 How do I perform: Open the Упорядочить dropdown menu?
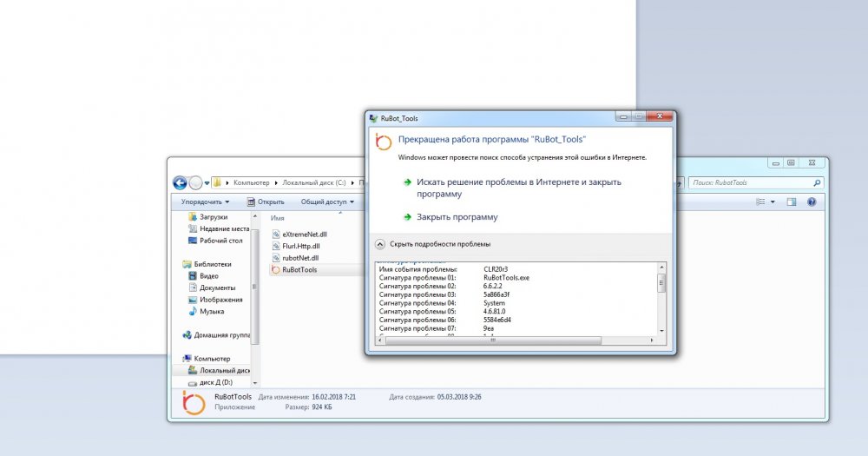click(205, 202)
